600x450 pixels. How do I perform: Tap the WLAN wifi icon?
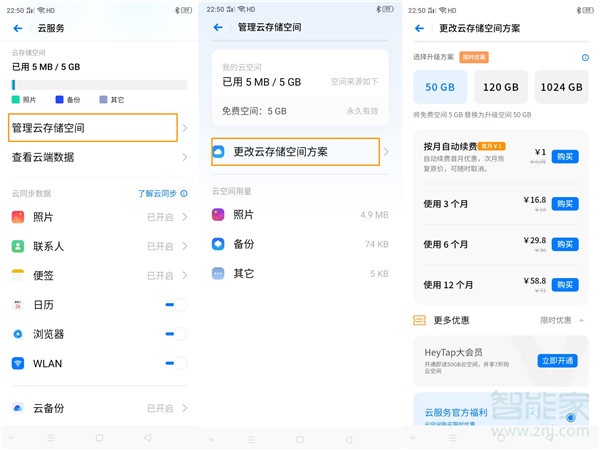click(x=18, y=363)
